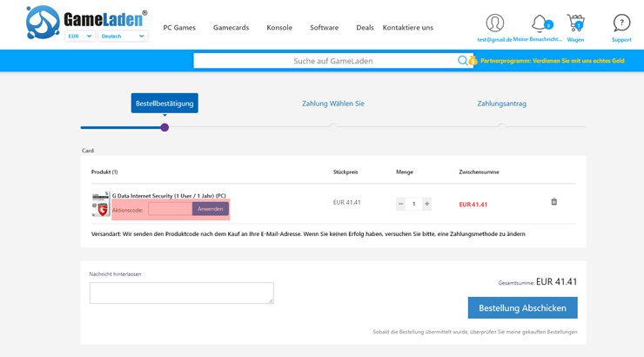Screen dimensions: 644x357
Task: Open the Partnerprogramm link
Action: click(x=553, y=61)
